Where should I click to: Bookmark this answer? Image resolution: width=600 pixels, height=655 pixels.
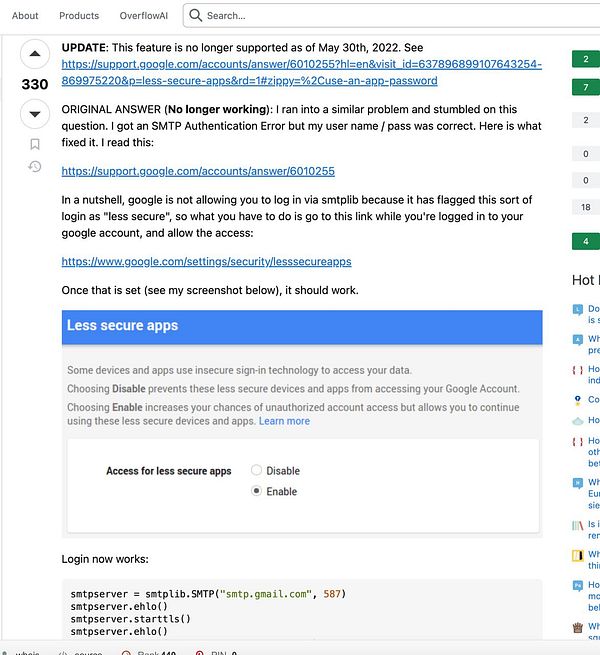[x=34, y=143]
